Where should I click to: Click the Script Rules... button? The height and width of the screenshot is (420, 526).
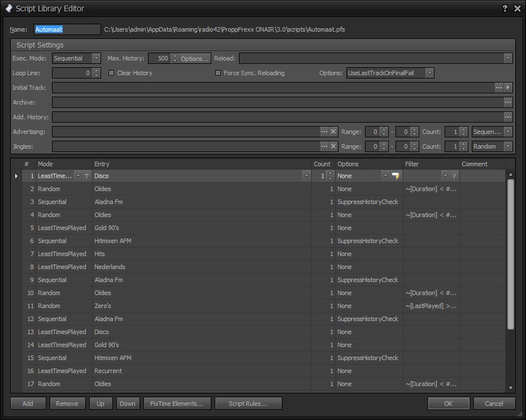pyautogui.click(x=248, y=404)
